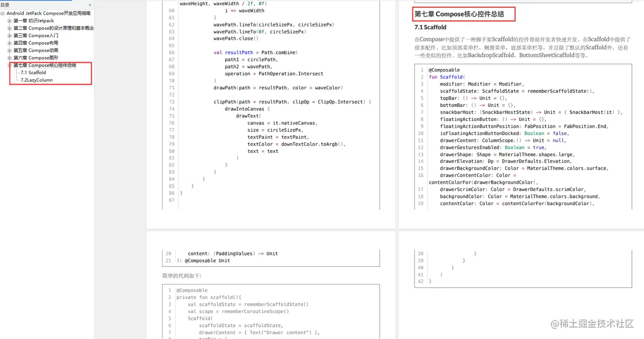Image resolution: width=644 pixels, height=339 pixels.
Task: Click code line 'private fun scaffold(){'
Action: pyautogui.click(x=209, y=297)
